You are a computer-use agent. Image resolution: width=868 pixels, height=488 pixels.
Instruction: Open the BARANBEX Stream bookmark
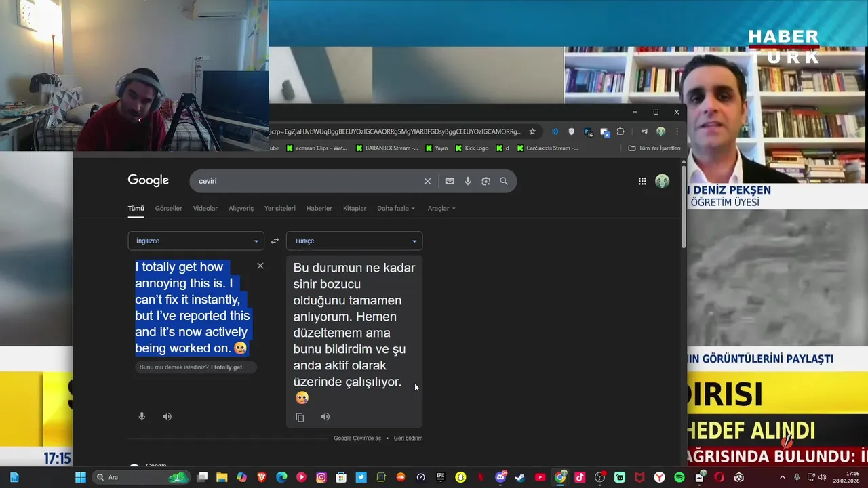[x=387, y=148]
